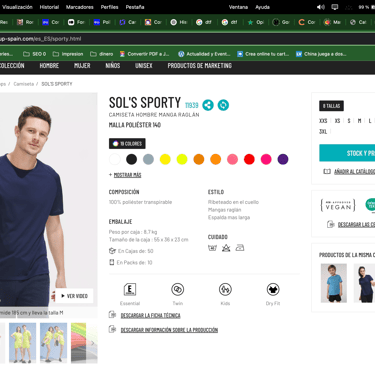The width and height of the screenshot is (375, 366).
Task: Open the Convertir PDF a J... bookmark
Action: point(144,54)
